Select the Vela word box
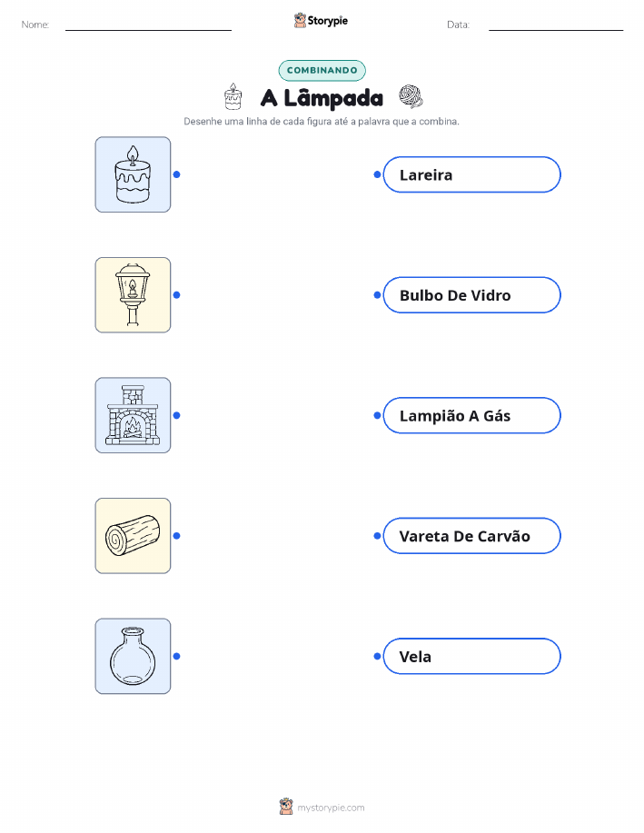This screenshot has width=644, height=833. pyautogui.click(x=471, y=656)
